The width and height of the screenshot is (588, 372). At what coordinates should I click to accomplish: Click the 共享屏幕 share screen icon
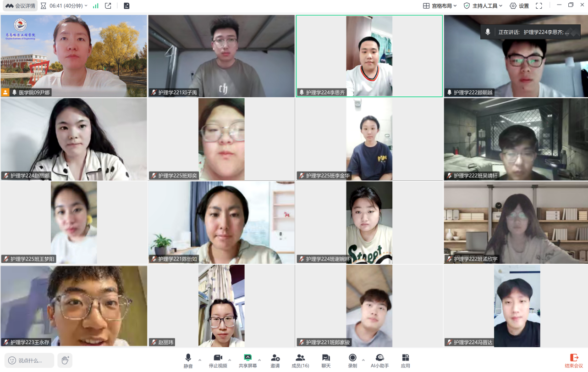pos(247,358)
